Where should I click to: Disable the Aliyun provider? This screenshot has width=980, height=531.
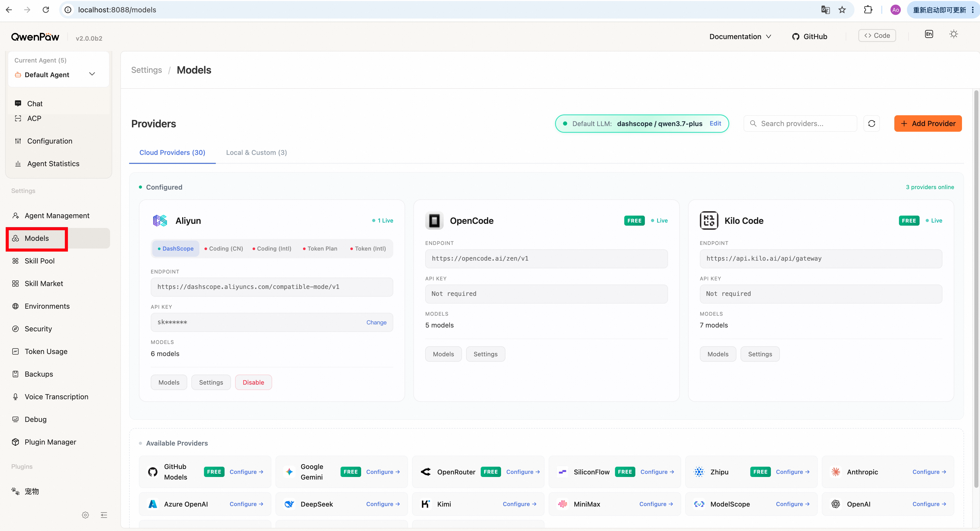(x=253, y=382)
